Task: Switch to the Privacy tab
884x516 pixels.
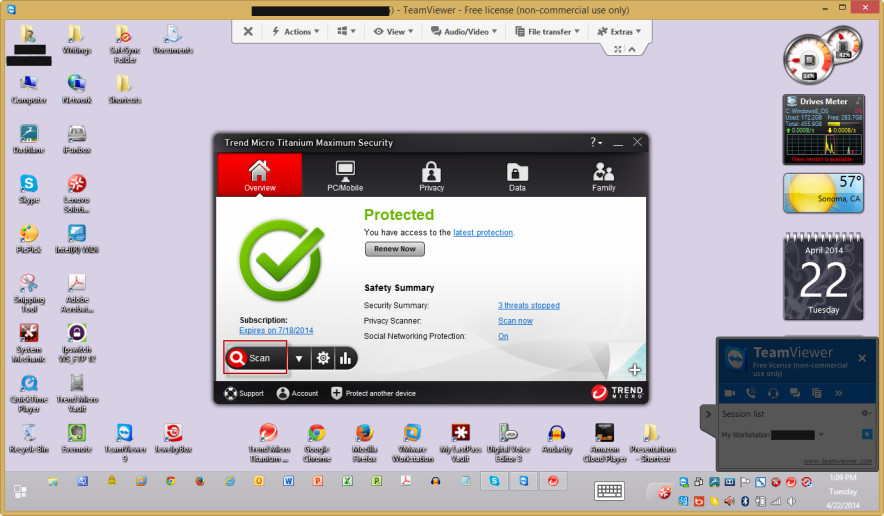Action: [x=431, y=175]
